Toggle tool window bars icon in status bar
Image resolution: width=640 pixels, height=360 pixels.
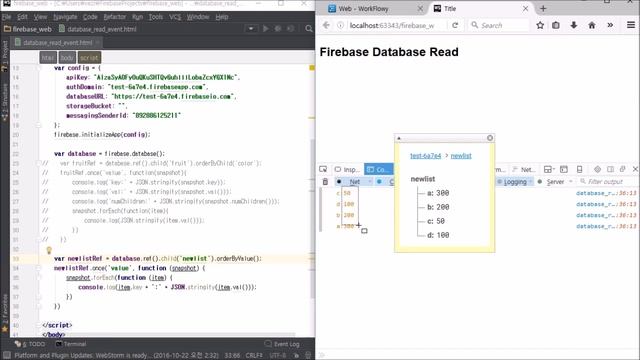point(6,356)
